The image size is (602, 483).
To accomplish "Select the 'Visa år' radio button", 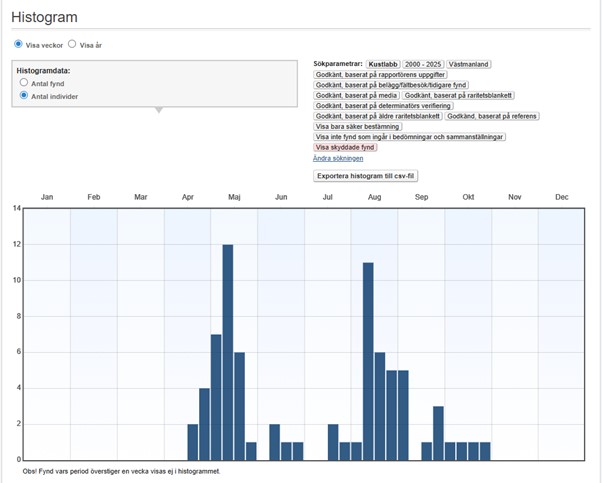I will point(72,45).
